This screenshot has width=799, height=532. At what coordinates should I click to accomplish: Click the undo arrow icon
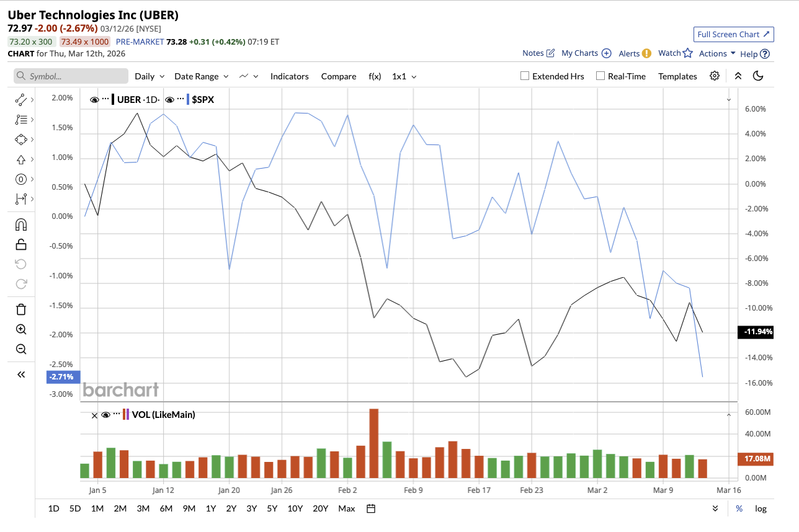point(21,264)
